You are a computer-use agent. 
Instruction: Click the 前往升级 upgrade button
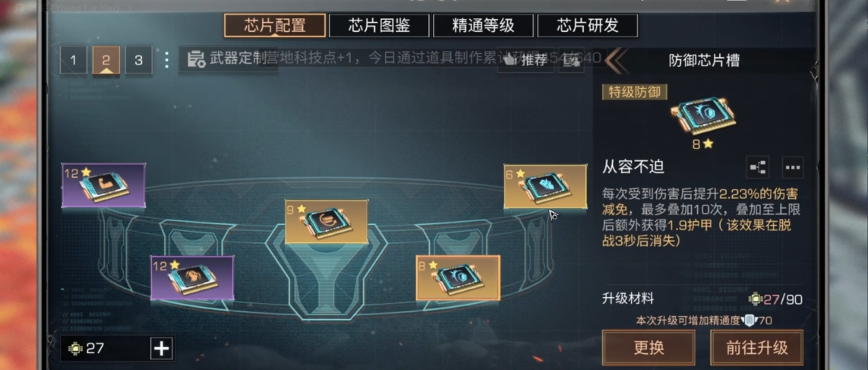756,348
